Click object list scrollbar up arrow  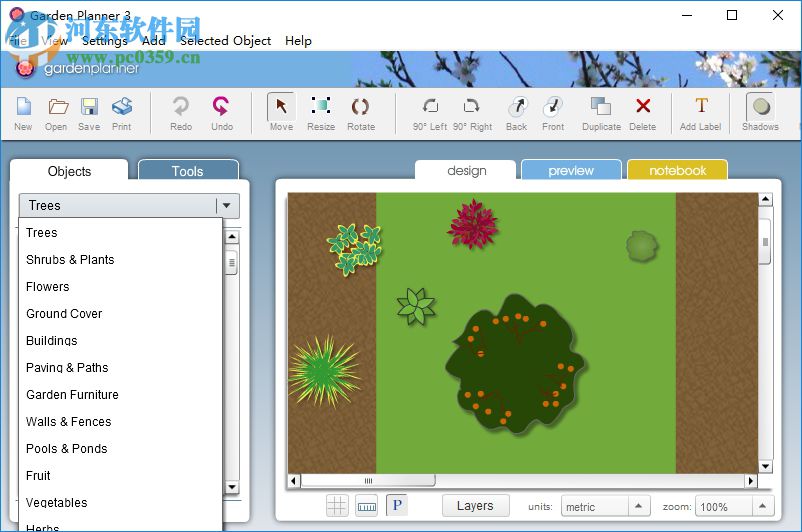tap(232, 237)
